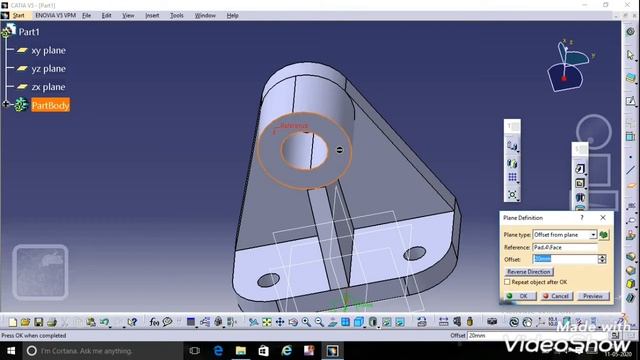The height and width of the screenshot is (360, 640).
Task: Select yz plane in specification tree
Action: pyautogui.click(x=48, y=69)
